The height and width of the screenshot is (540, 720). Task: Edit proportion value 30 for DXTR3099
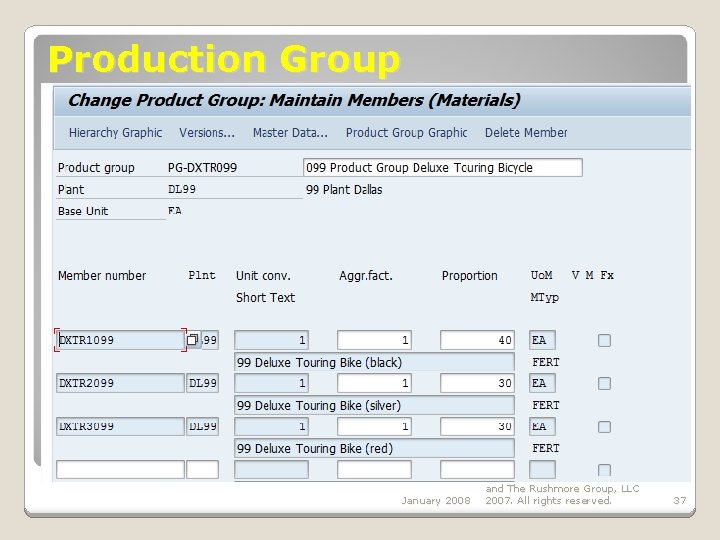coord(477,426)
